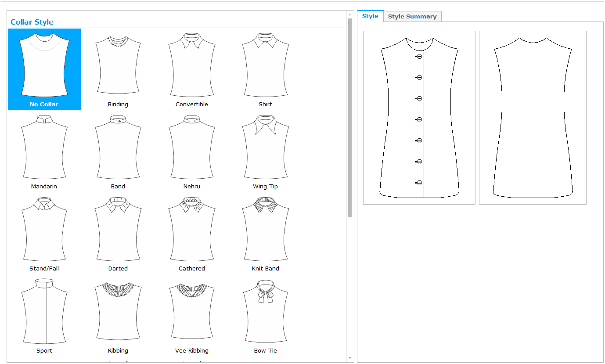Choose the Mandarin collar style
Image resolution: width=605 pixels, height=364 pixels.
(x=44, y=151)
